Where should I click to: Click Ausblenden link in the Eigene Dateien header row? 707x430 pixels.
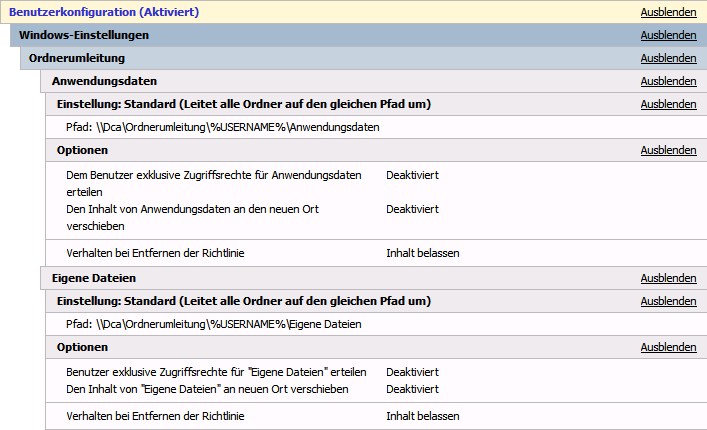point(668,278)
